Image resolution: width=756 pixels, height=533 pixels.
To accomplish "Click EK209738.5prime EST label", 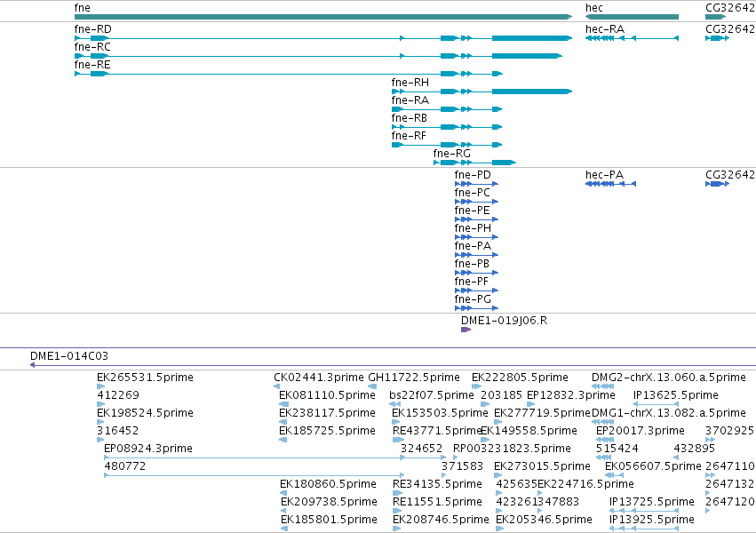I will (329, 502).
